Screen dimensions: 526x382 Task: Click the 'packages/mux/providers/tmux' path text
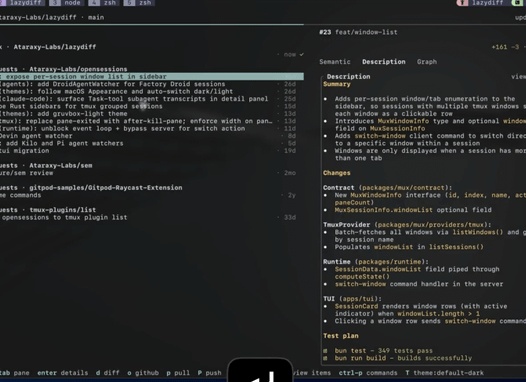432,225
